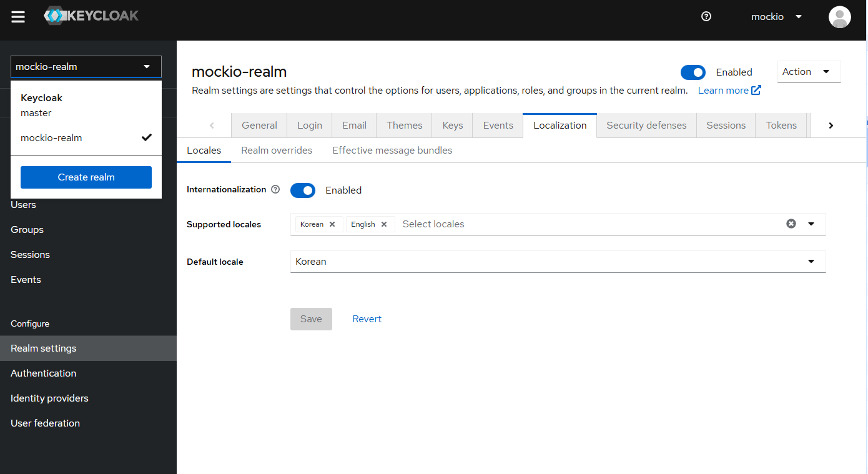Viewport: 868px width, 474px height.
Task: Open Realm settings in the sidebar
Action: click(x=88, y=348)
